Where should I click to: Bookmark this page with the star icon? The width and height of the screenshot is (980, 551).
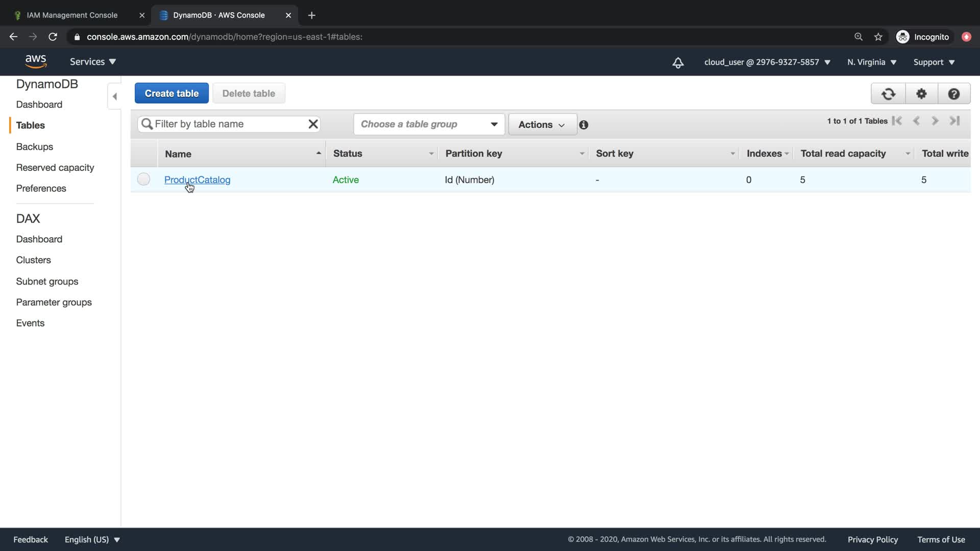coord(878,37)
